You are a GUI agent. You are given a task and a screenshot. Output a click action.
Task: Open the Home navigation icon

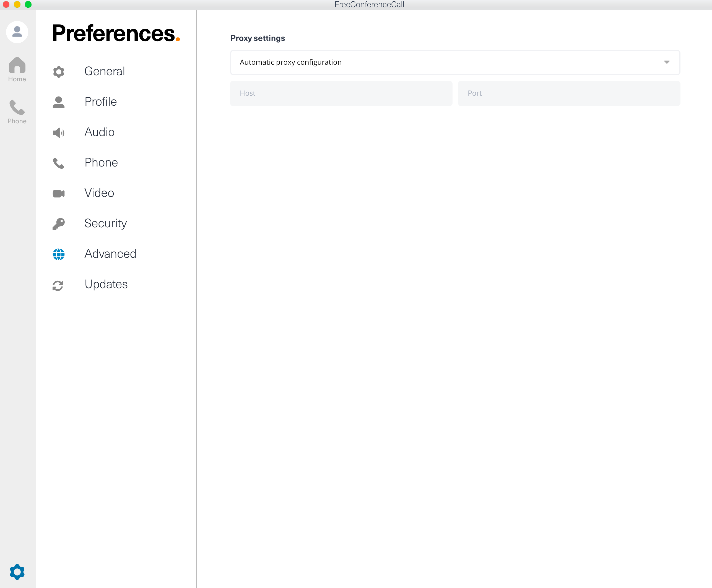(17, 69)
